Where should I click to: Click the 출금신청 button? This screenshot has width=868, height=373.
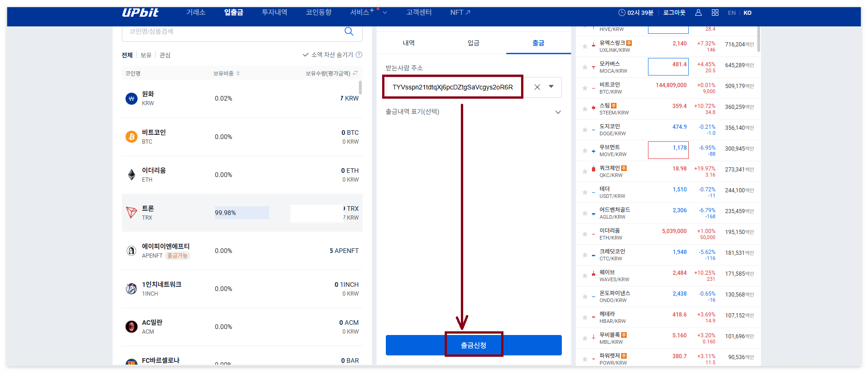[x=473, y=345]
